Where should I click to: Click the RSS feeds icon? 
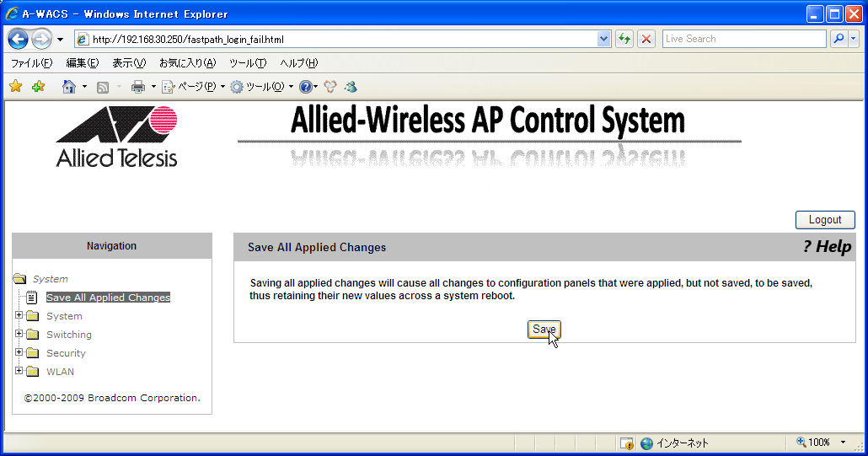(103, 87)
